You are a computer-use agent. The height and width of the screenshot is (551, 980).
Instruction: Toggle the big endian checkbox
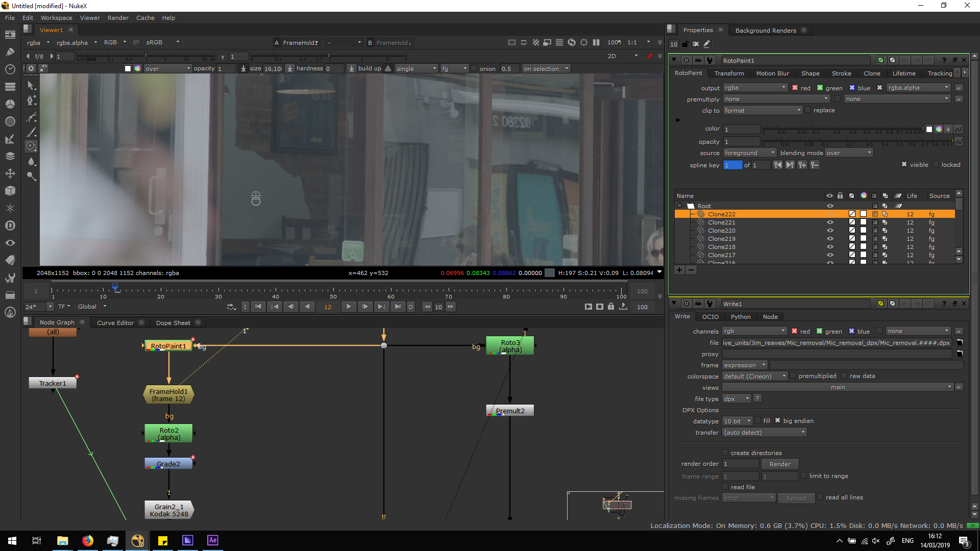tap(777, 421)
